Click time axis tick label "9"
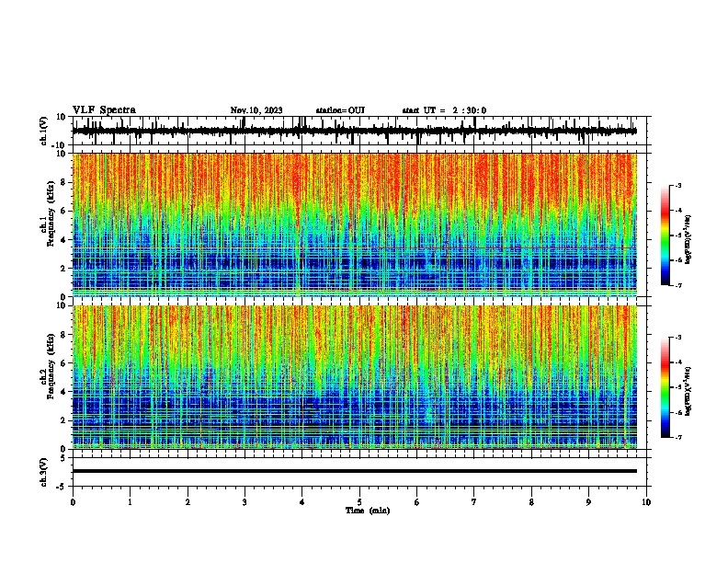Image resolution: width=728 pixels, height=563 pixels. tap(588, 502)
